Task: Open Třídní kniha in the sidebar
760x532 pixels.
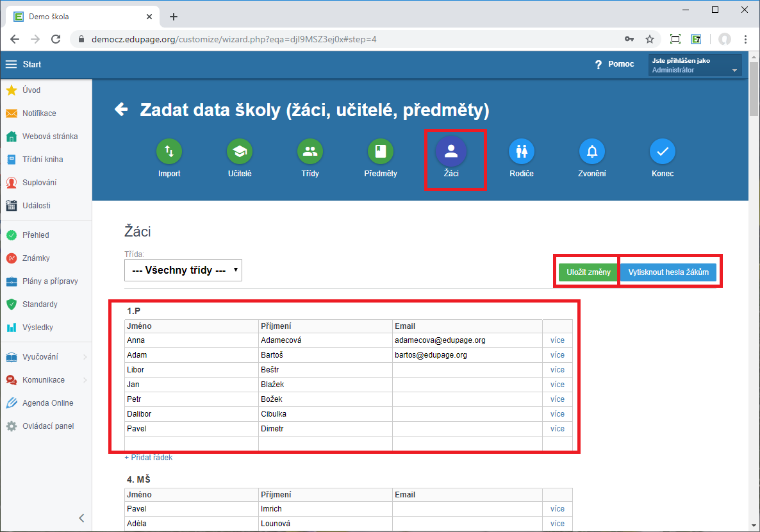Action: 42,160
